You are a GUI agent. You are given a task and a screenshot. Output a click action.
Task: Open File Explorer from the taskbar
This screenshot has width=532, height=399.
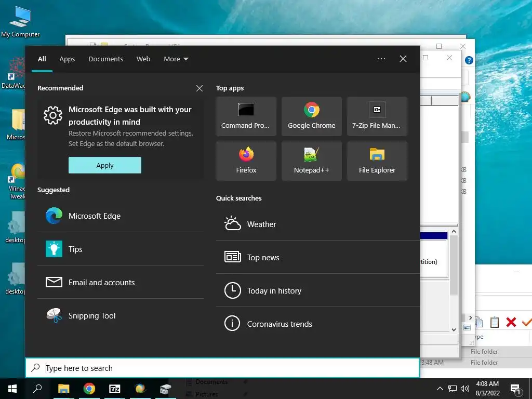[63, 389]
